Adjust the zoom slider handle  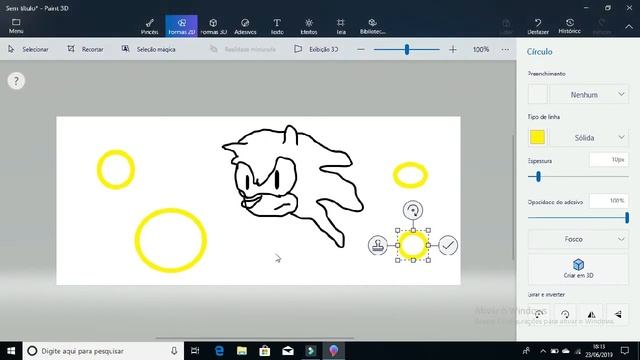[407, 49]
